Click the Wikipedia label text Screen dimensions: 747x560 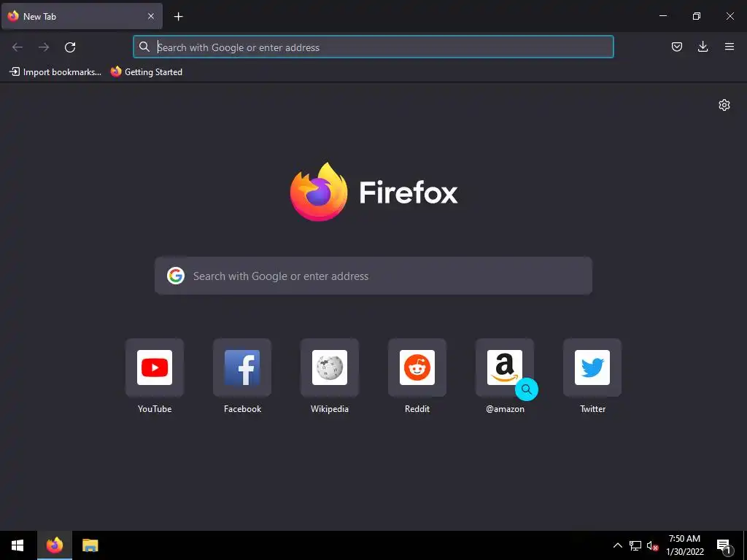(330, 409)
